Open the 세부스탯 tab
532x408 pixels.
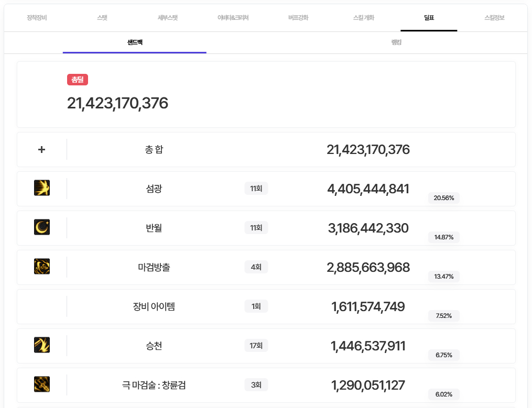point(168,18)
